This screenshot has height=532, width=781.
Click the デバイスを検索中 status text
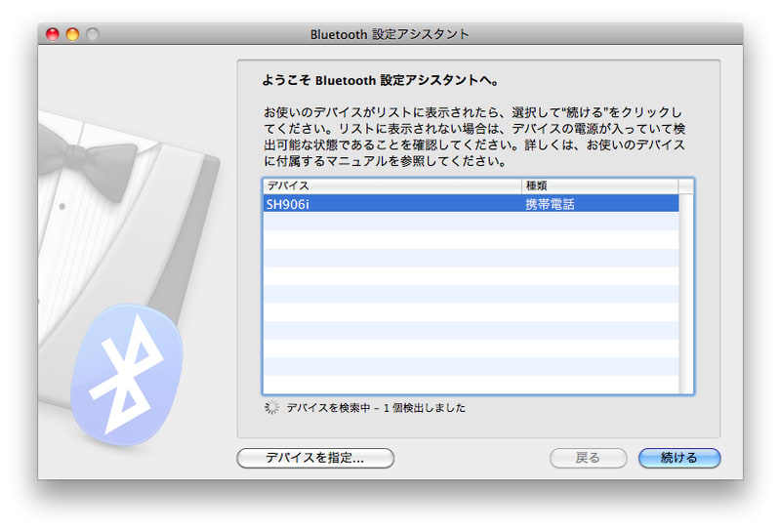[x=376, y=408]
